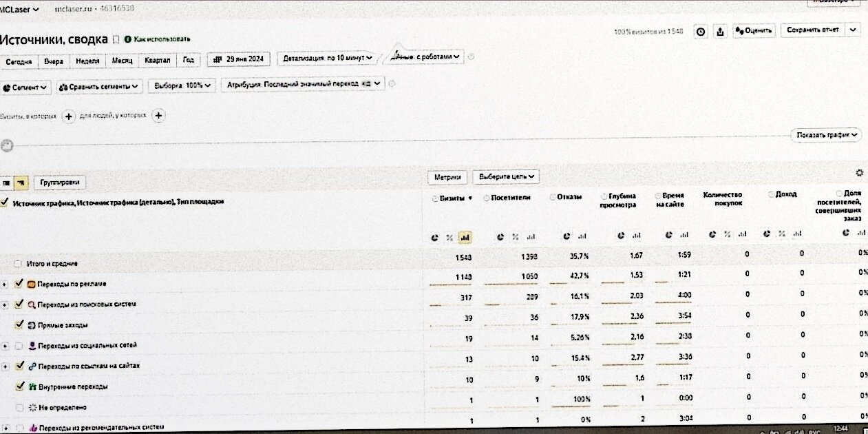The image size is (868, 434).
Task: Open table settings gear icon
Action: pyautogui.click(x=859, y=173)
